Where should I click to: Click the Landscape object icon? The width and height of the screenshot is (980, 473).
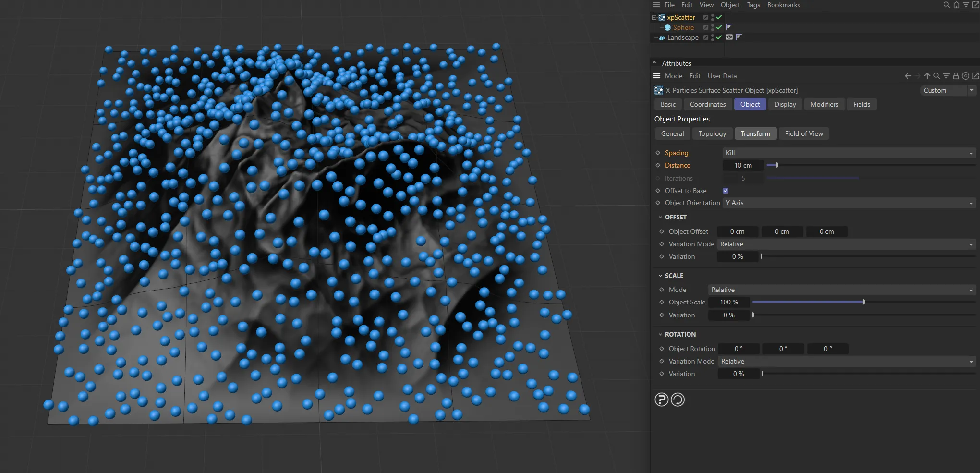pos(662,37)
